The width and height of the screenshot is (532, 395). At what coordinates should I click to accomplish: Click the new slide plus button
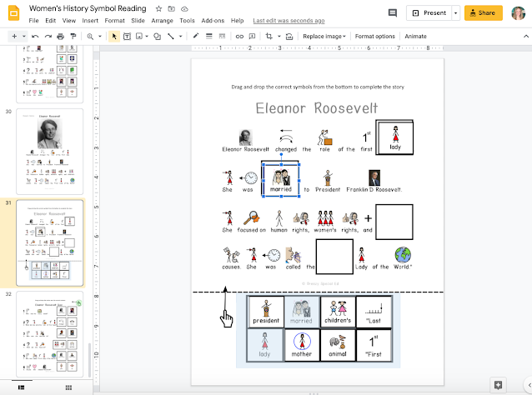click(14, 37)
